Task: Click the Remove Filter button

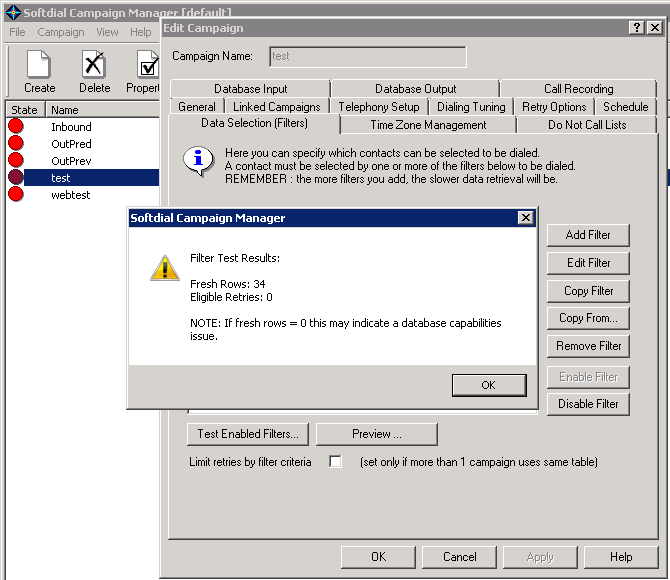Action: (x=588, y=346)
